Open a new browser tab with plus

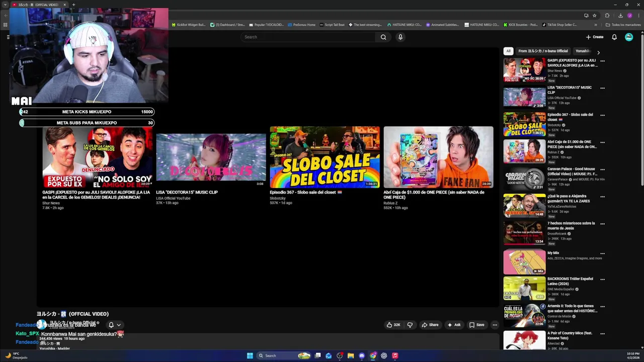click(73, 5)
